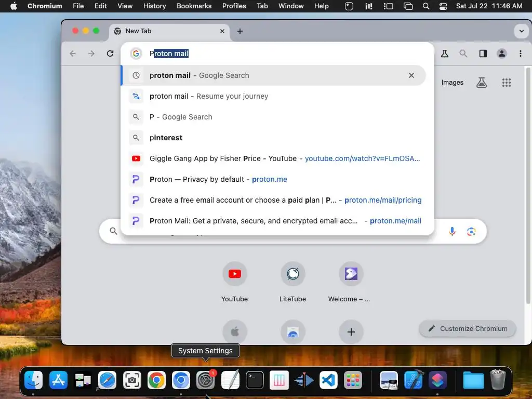Select the P - Google Search suggestion

point(273,117)
